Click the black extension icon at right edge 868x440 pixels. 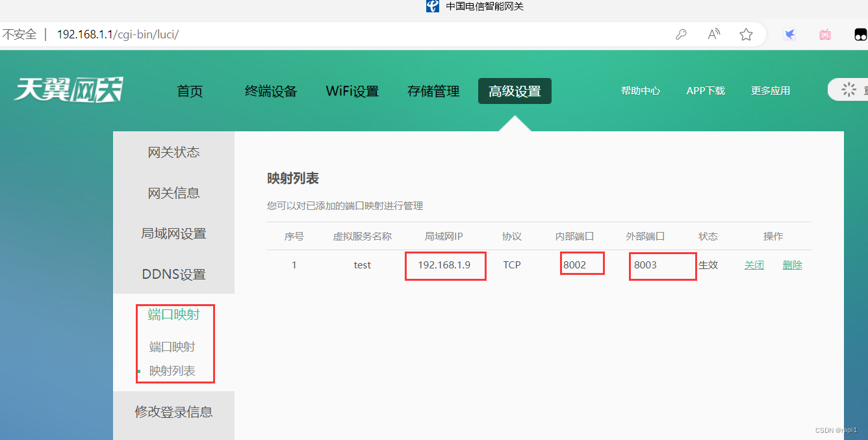861,35
